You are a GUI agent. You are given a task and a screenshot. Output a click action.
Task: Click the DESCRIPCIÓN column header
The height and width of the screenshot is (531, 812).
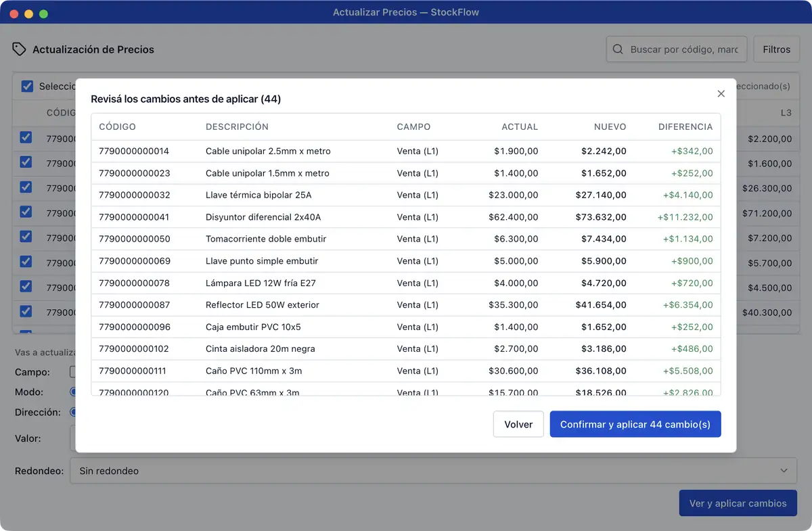[237, 126]
